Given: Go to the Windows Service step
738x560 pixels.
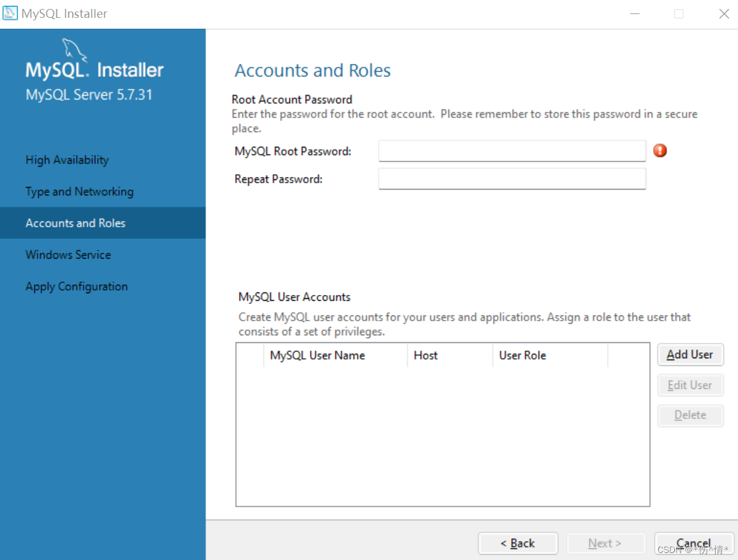Looking at the screenshot, I should point(68,254).
